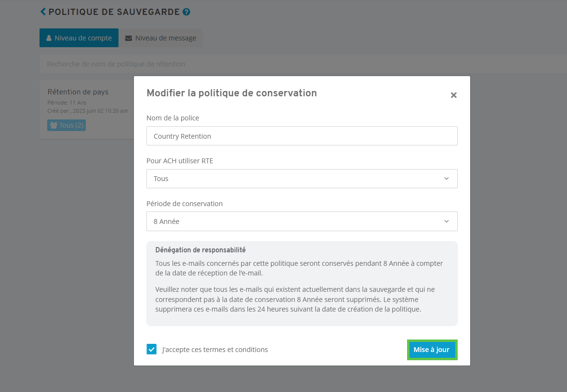Click the chevron arrow of the Tous selector

447,179
